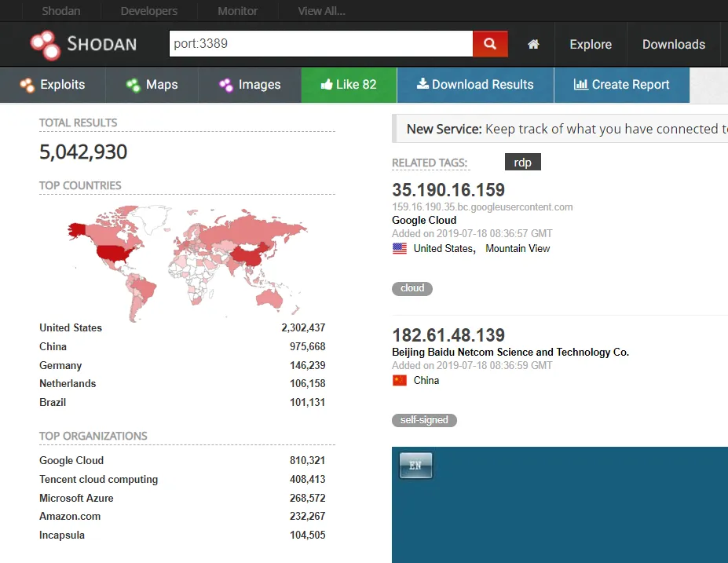Click the bar chart report icon
Image resolution: width=728 pixels, height=563 pixels.
pos(581,84)
